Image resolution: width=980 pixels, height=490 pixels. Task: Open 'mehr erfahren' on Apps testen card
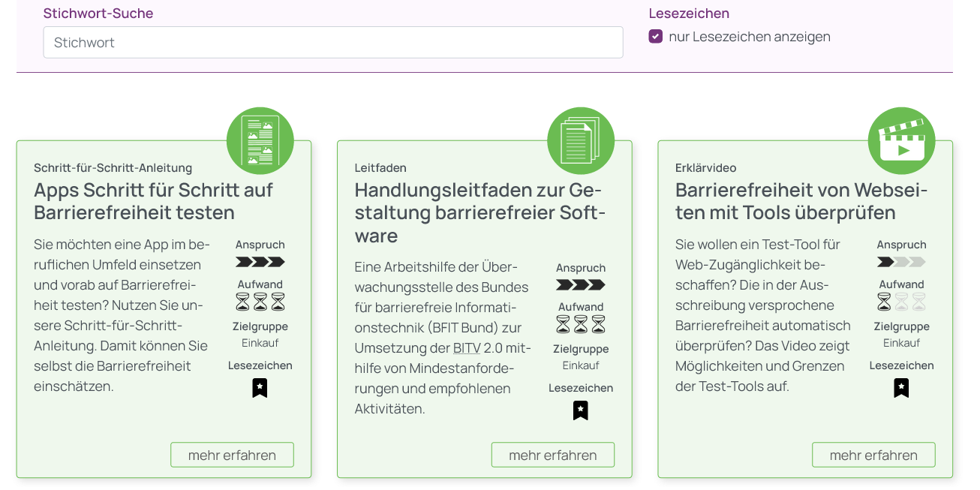(232, 455)
